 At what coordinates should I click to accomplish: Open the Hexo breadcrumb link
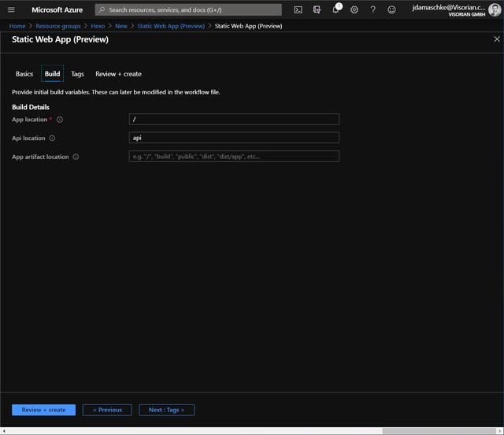coord(98,26)
